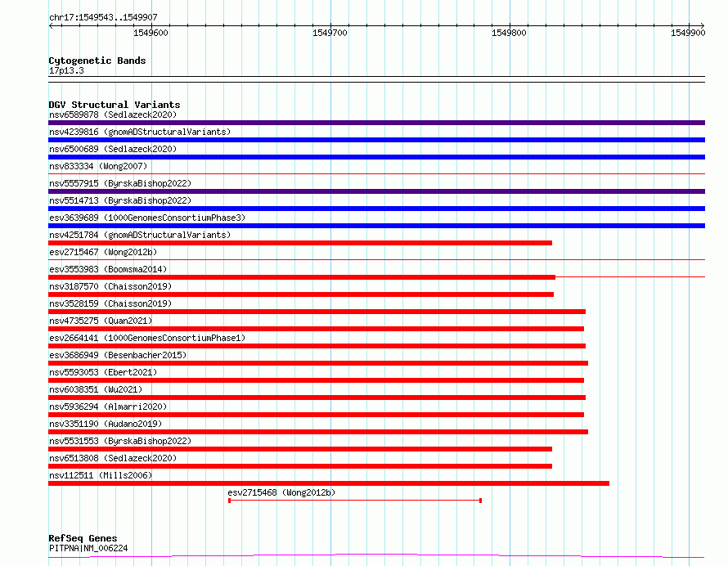
Task: Click the Cytogenetic Bands track title
Action: coord(97,61)
